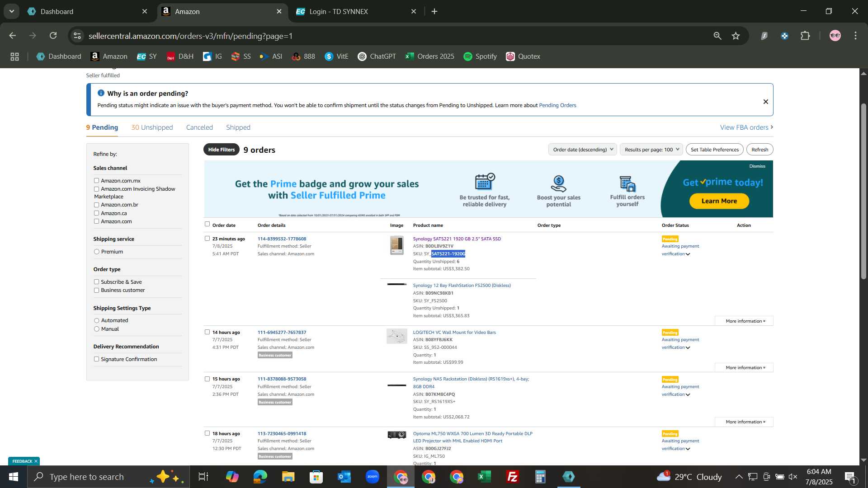
Task: Open the VitE bookmark
Action: tap(336, 56)
